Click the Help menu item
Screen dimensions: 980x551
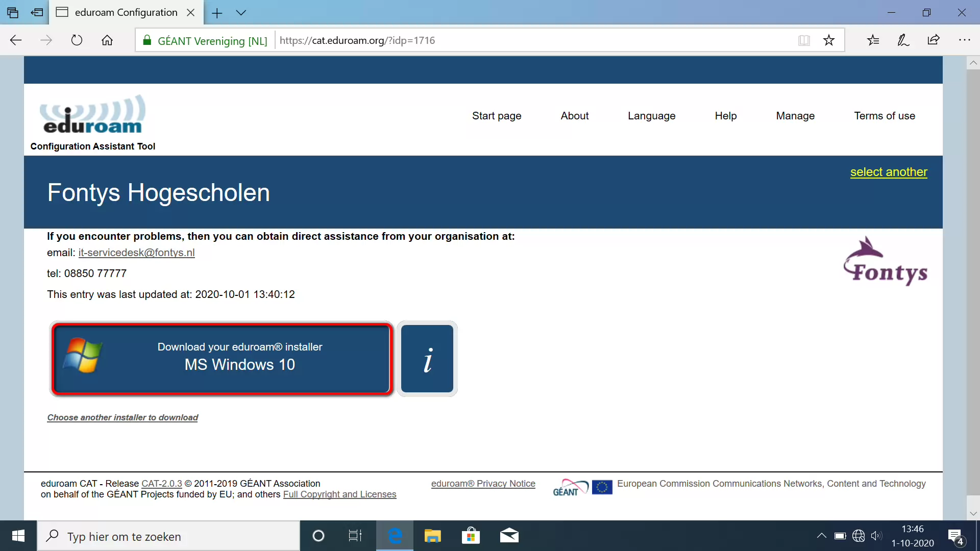(x=726, y=116)
